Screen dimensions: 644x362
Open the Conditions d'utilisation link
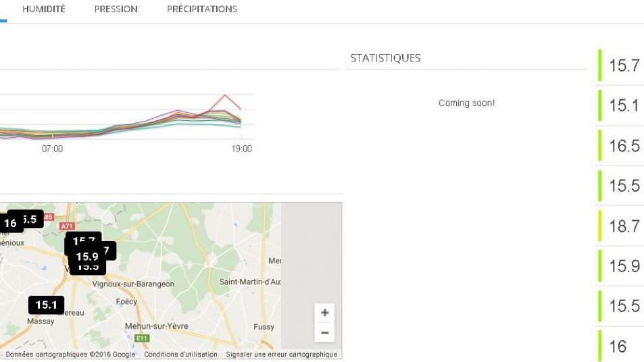180,355
